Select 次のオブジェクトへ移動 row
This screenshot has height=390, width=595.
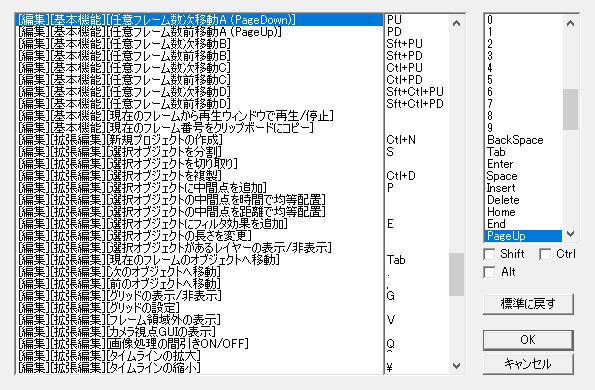[x=199, y=272]
